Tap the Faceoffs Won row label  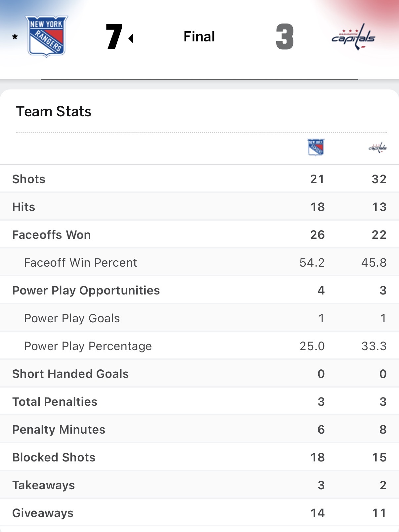[x=52, y=235]
